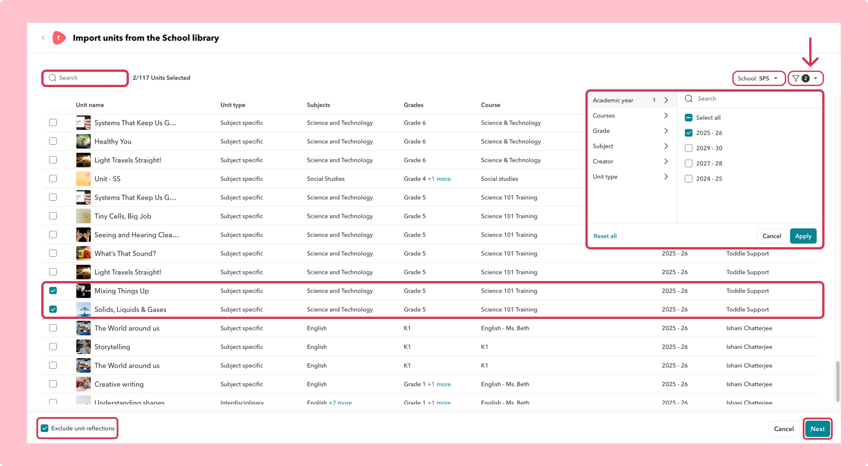This screenshot has width=868, height=466.
Task: Select the Unit - SS checkbox
Action: point(53,179)
